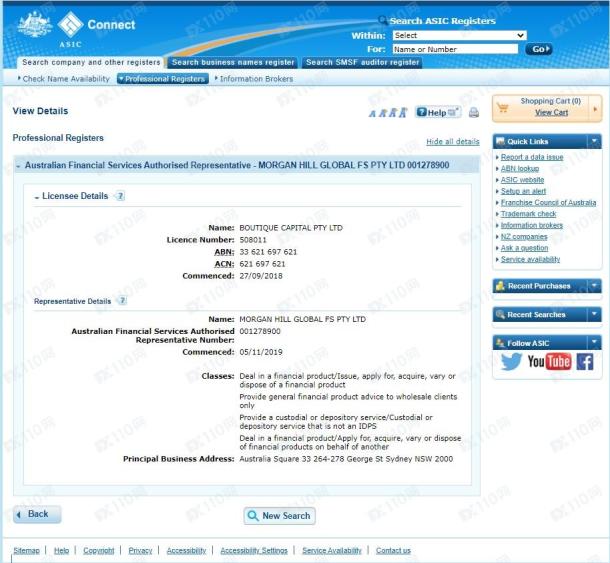This screenshot has width=610, height=563.
Task: Click the magnifier icon beside Search ASIC Registers
Action: point(382,20)
